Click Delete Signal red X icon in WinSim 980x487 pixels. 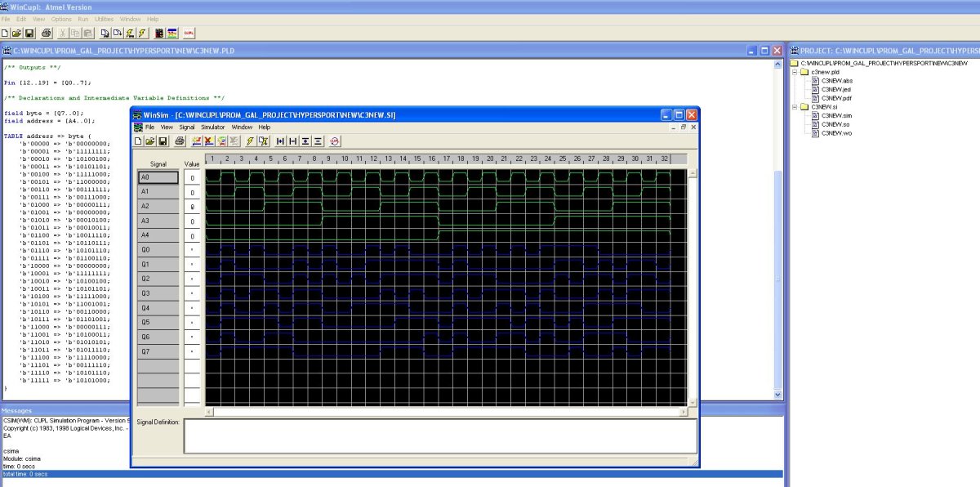pyautogui.click(x=209, y=141)
